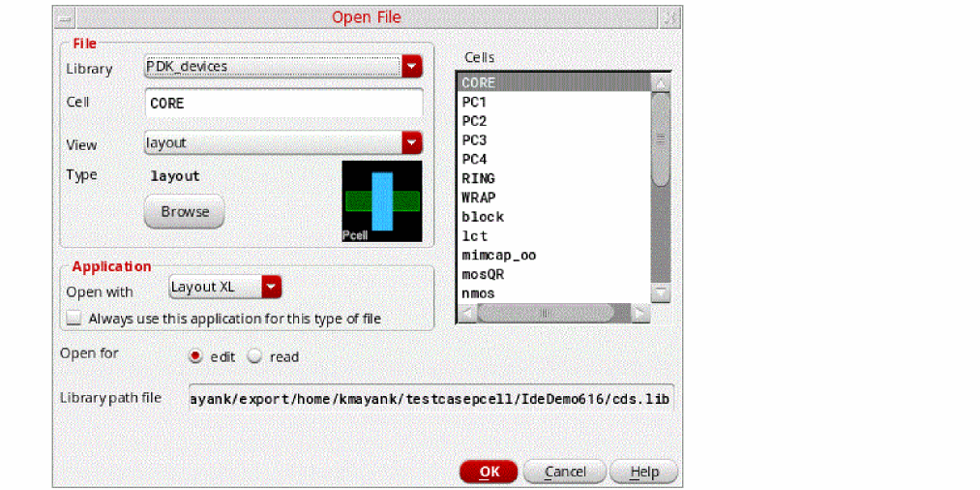Screen dimensions: 980x490
Task: Click the Cells list scroll right arrow
Action: (640, 312)
